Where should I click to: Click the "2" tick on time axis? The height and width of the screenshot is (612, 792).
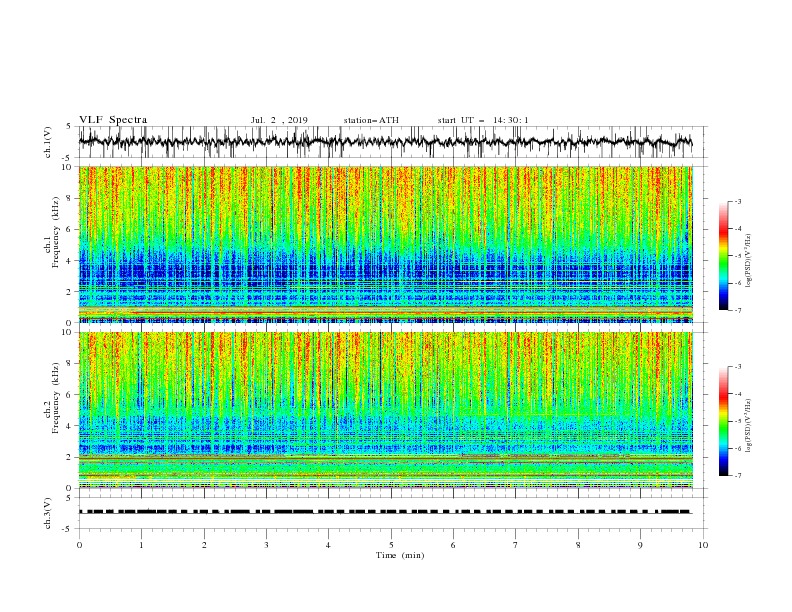[204, 545]
